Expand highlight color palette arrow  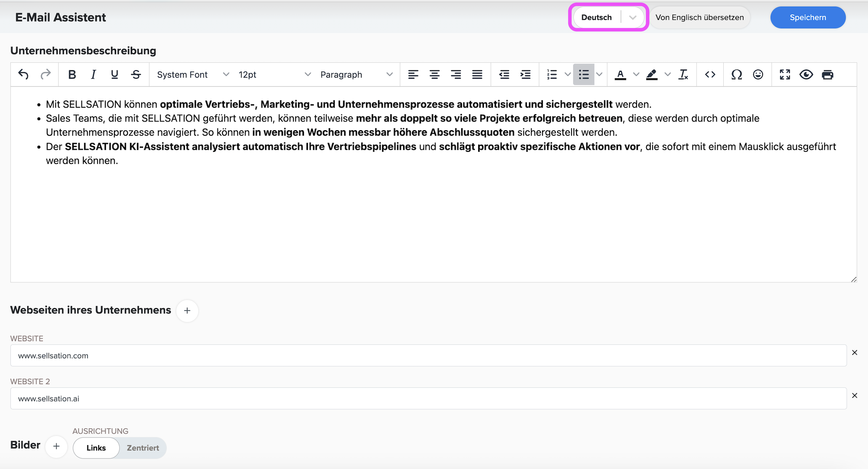point(668,74)
